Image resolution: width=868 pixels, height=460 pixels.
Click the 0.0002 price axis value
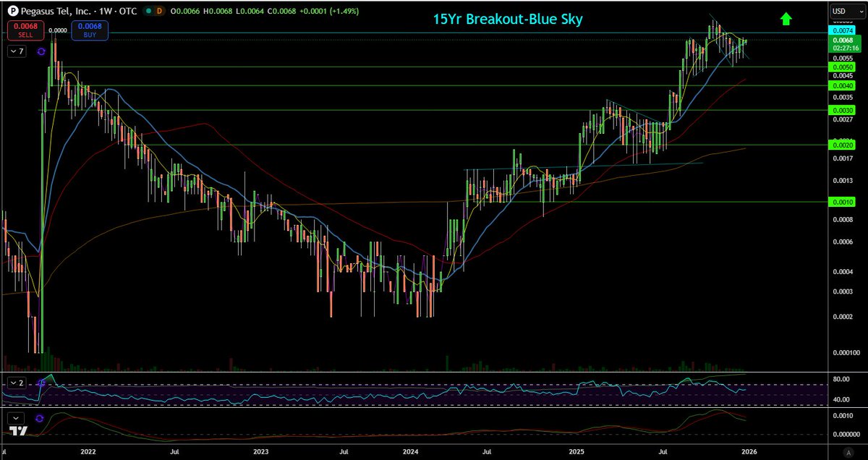click(x=843, y=317)
